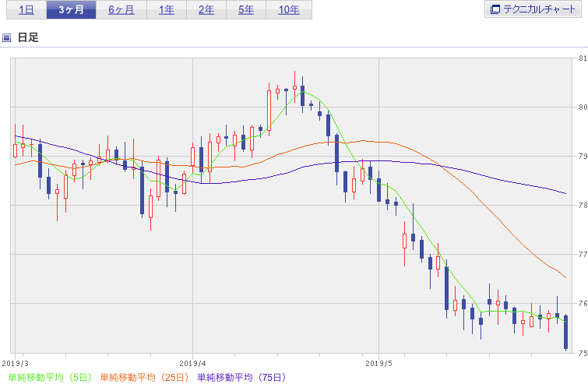Image resolution: width=588 pixels, height=384 pixels.
Task: Open the 2年 period tab
Action: click(x=206, y=10)
